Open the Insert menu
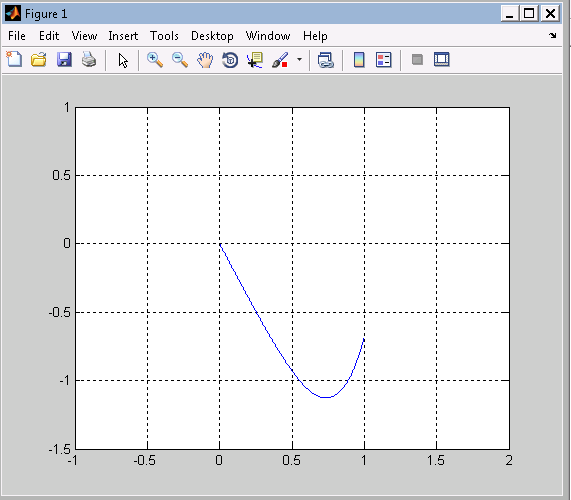571x500 pixels. (x=123, y=36)
